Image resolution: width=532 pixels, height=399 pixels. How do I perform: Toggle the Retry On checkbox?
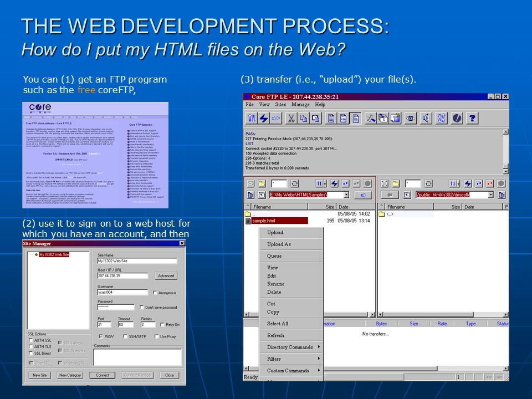tap(162, 324)
